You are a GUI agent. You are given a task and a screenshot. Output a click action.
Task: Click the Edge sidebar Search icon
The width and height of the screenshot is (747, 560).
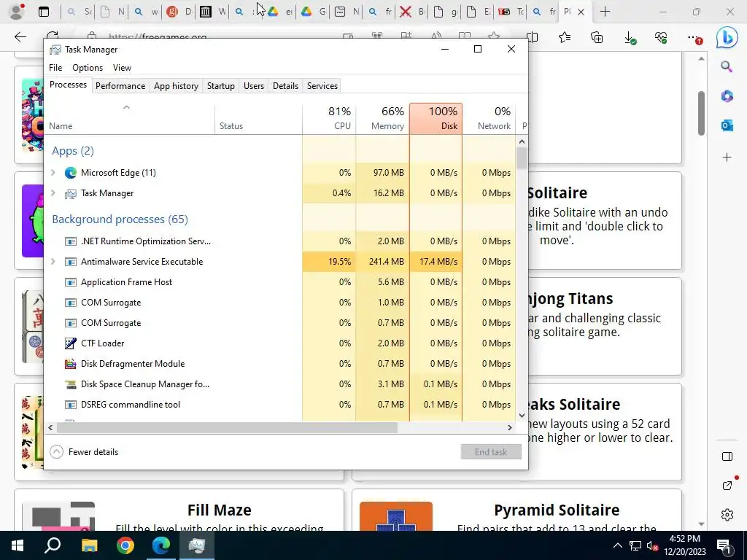(727, 66)
